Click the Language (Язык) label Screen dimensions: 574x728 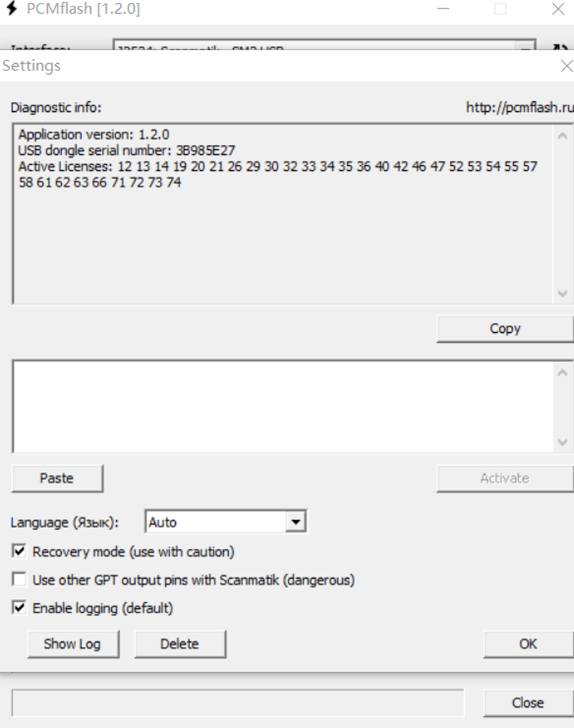point(65,523)
